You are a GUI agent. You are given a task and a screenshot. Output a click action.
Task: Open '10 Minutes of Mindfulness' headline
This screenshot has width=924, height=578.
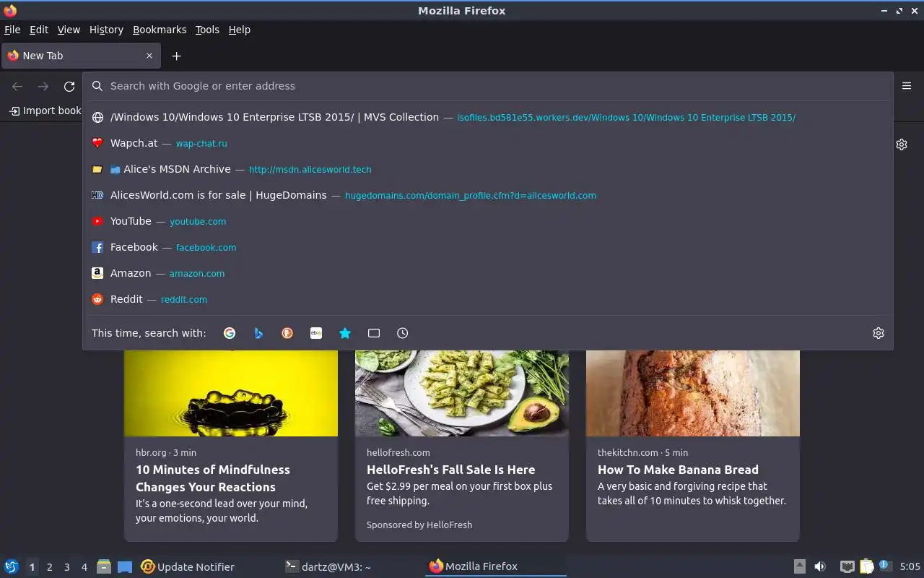click(x=213, y=478)
